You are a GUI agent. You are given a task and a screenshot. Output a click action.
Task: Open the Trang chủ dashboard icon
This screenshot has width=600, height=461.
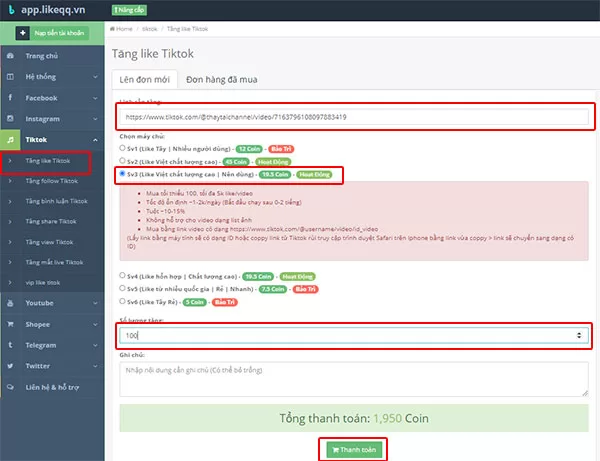(10, 56)
